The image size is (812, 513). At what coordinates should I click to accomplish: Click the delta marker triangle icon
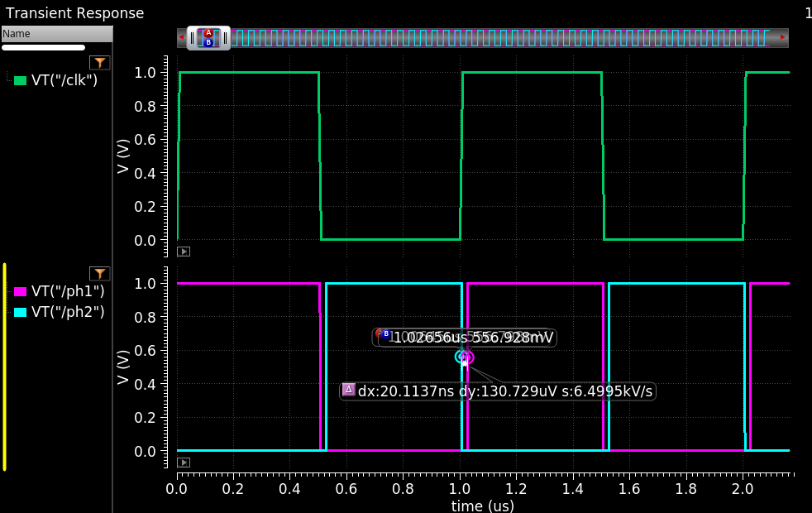point(348,390)
